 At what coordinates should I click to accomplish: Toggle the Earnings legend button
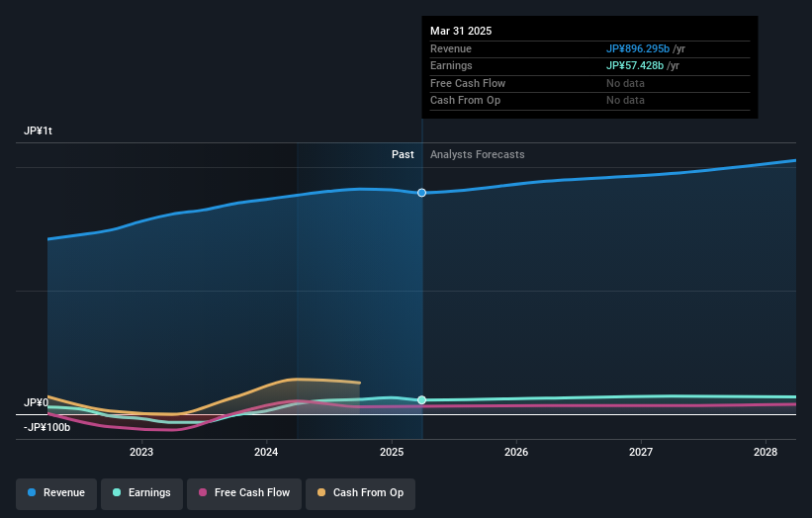click(x=141, y=493)
